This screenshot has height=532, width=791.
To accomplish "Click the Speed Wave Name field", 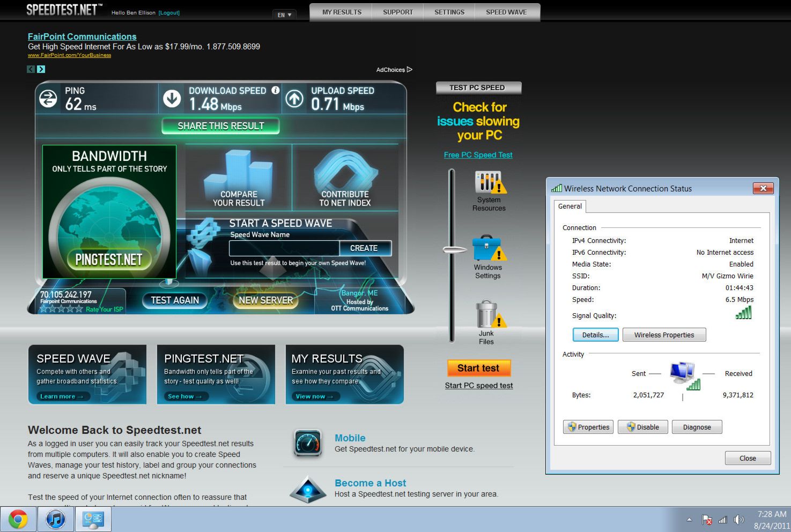I will 284,248.
